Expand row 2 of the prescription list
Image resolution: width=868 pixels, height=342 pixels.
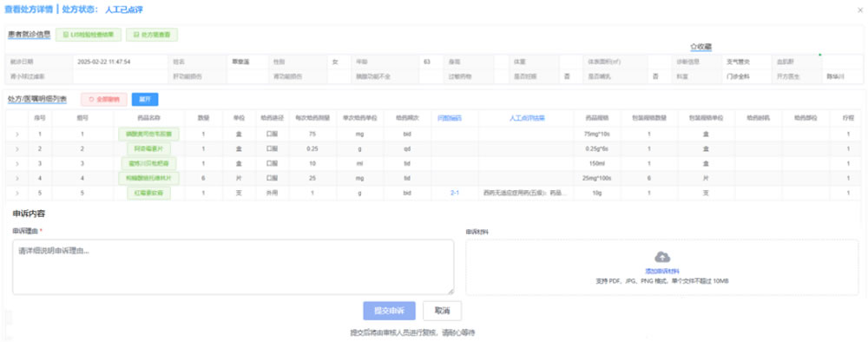[x=16, y=148]
